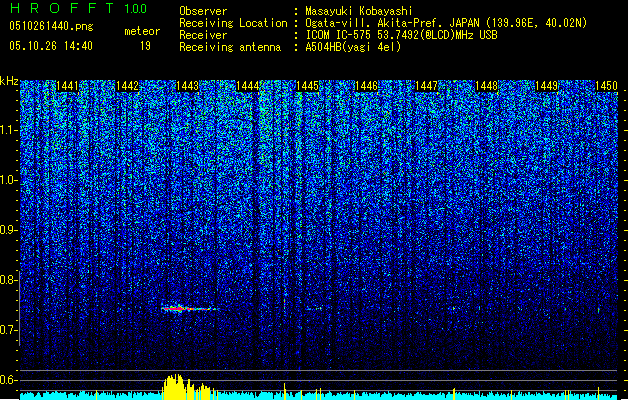Click the Receiving antenna label
This screenshot has width=629, height=400.
pyautogui.click(x=230, y=47)
